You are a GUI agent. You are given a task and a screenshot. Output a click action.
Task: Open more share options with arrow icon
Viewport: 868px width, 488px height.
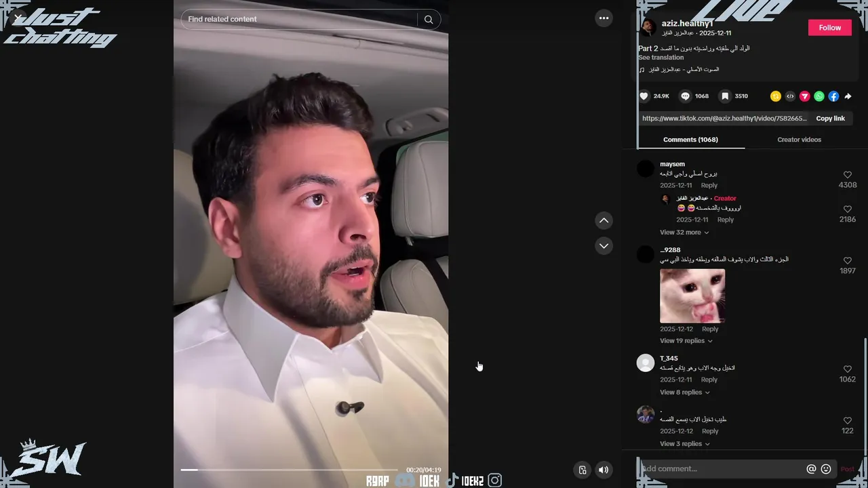[x=848, y=96]
